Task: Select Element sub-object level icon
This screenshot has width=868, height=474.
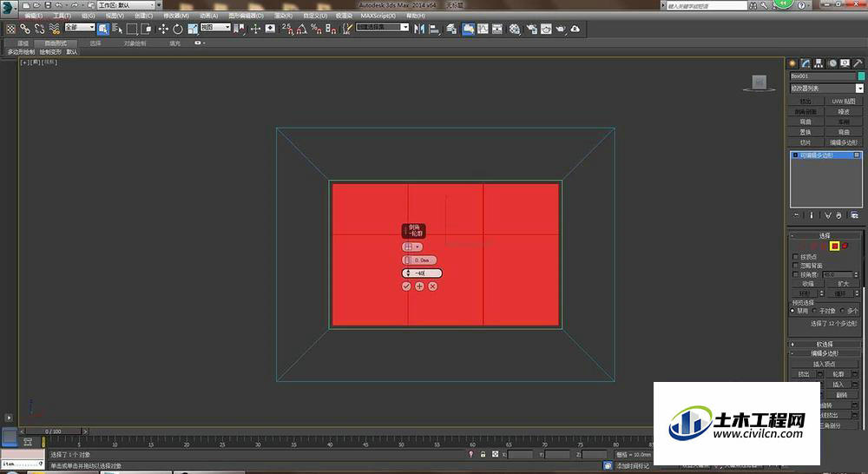Action: [x=845, y=246]
